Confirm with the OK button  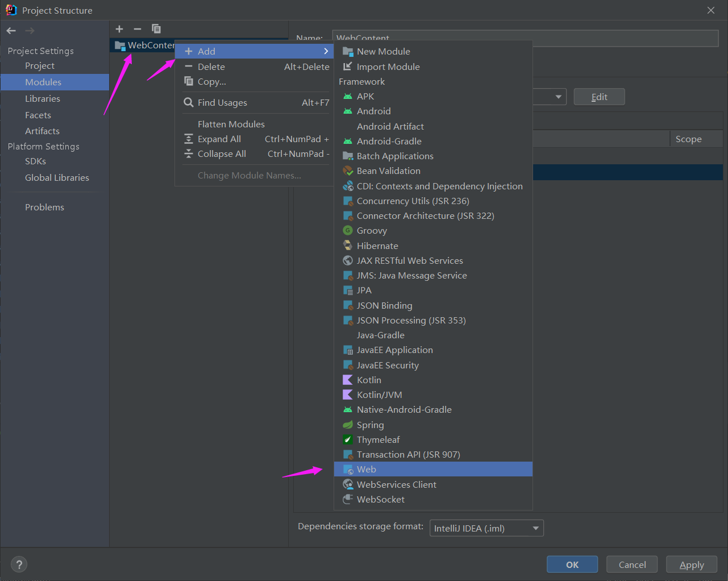pos(572,565)
